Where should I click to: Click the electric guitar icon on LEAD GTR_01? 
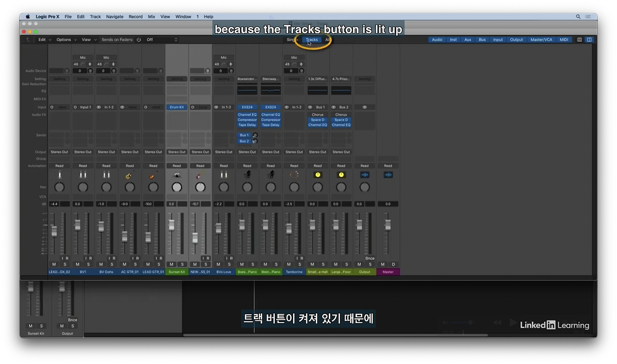pos(153,175)
